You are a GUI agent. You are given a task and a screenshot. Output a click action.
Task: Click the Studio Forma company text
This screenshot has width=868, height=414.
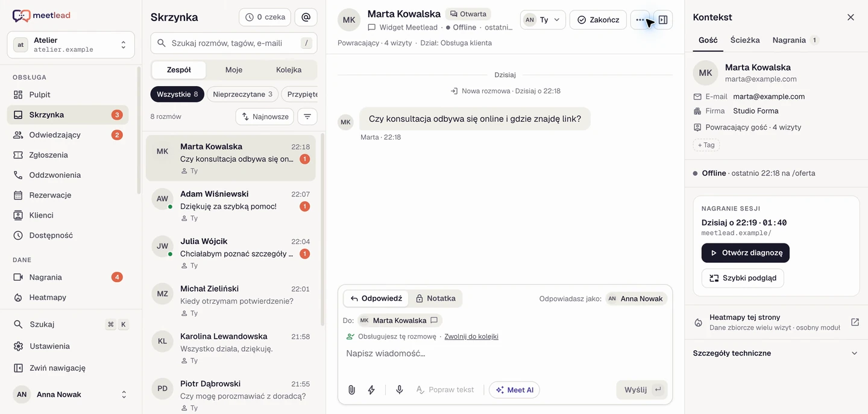point(755,111)
